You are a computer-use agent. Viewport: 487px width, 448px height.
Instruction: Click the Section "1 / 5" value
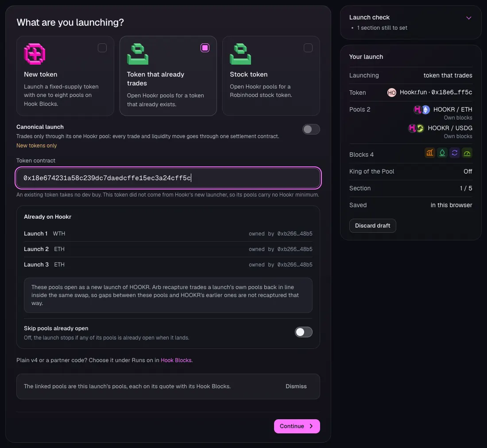466,188
